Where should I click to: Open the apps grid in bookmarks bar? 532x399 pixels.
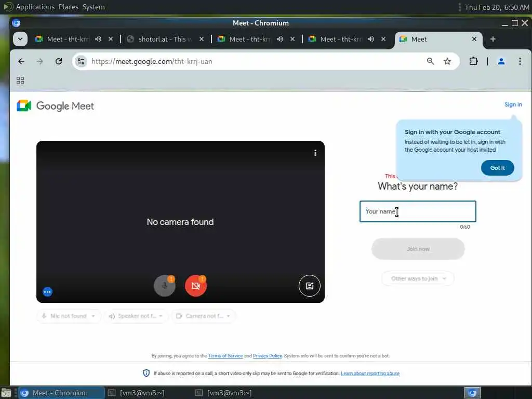pos(20,81)
